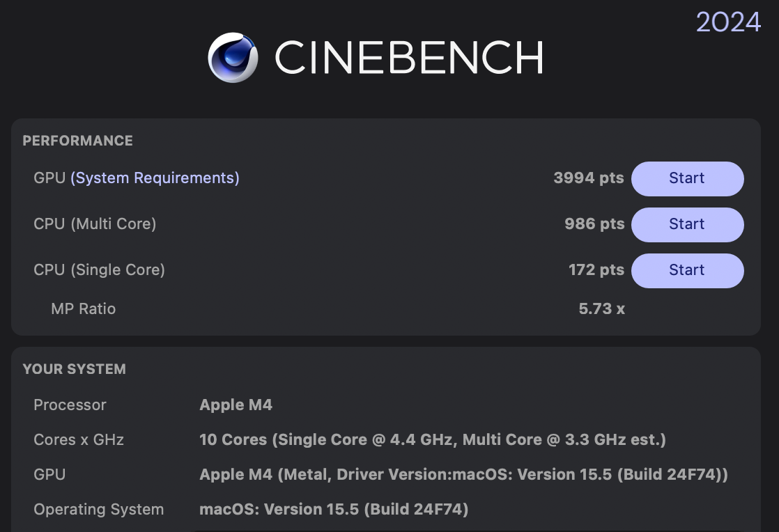Click the MP Ratio label
779x532 pixels.
tap(83, 309)
